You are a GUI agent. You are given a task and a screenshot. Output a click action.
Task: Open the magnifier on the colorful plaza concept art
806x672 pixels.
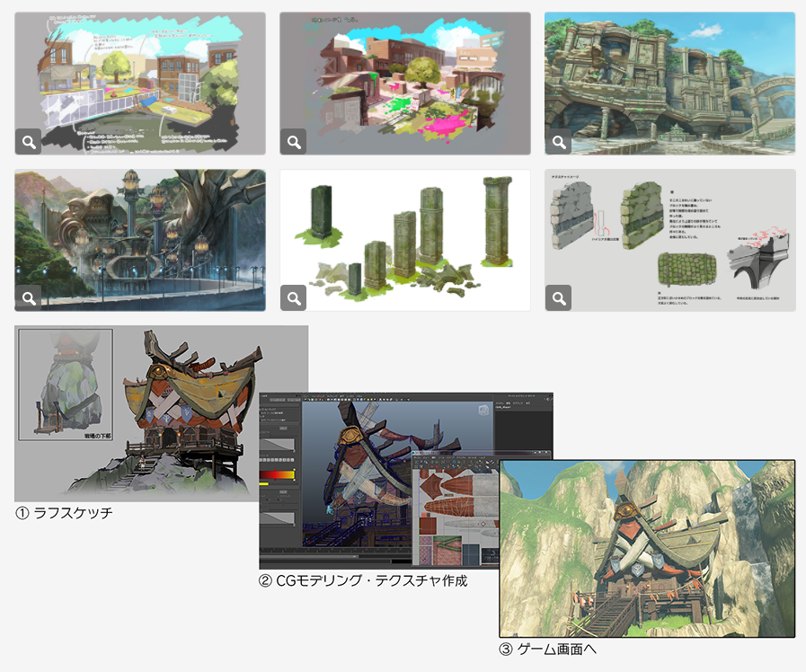[294, 141]
